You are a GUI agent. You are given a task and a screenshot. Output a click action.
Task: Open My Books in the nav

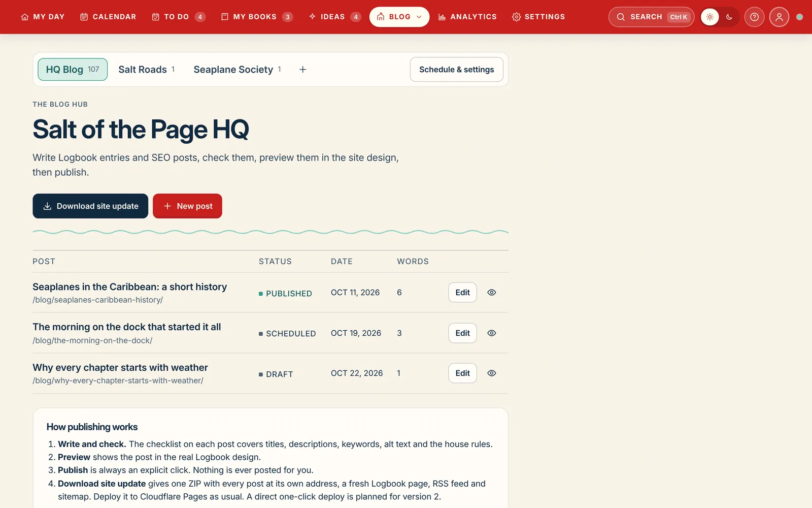[x=257, y=17]
